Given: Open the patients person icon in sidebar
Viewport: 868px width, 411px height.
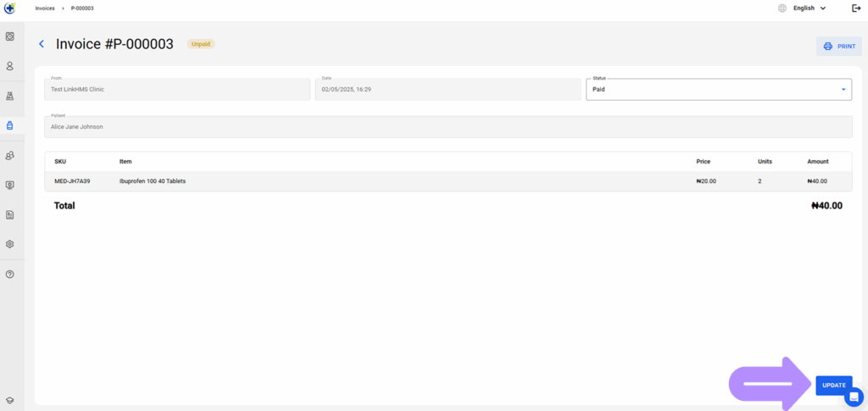Looking at the screenshot, I should tap(9, 66).
